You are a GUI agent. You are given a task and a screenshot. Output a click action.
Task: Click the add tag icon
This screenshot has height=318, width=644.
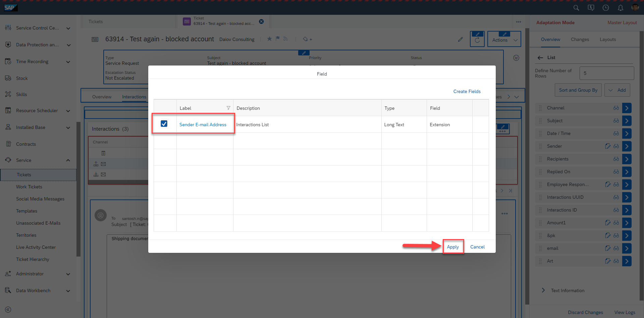point(307,39)
